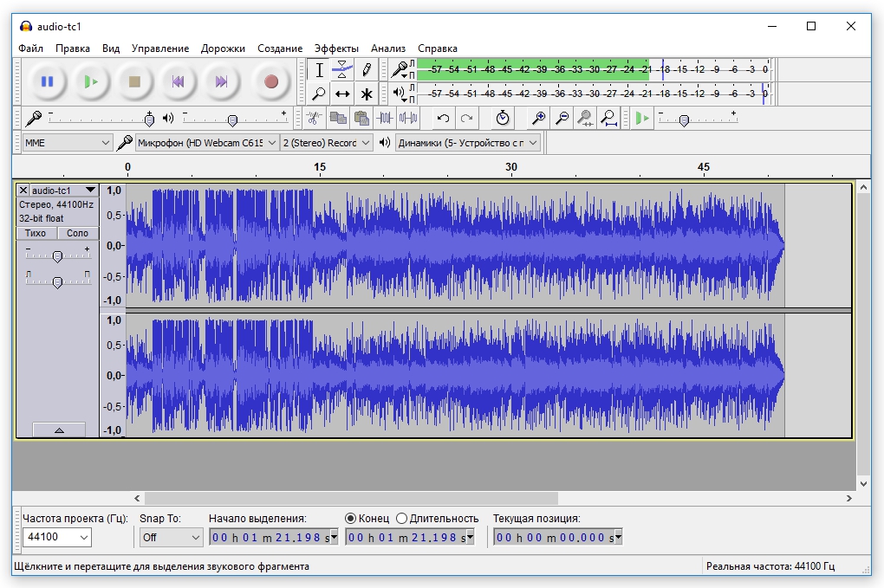This screenshot has height=588, width=884.
Task: Click the Undo arrow icon
Action: [x=444, y=119]
